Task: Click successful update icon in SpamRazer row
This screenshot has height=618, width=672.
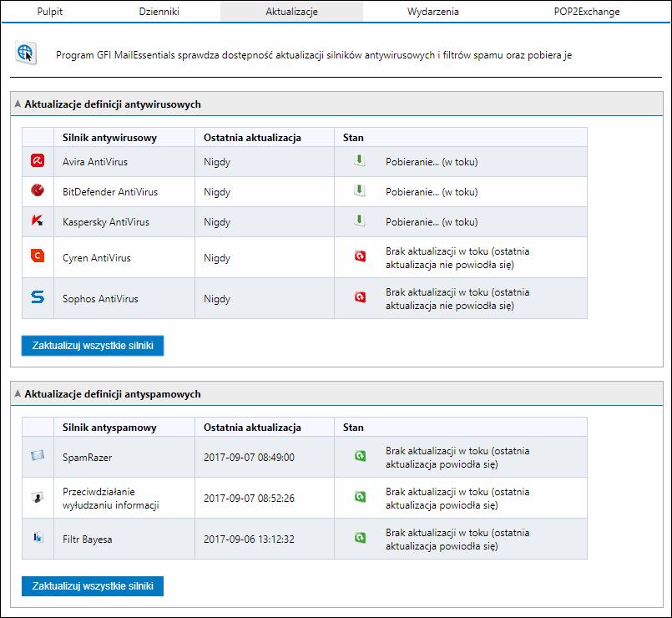Action: (x=360, y=455)
